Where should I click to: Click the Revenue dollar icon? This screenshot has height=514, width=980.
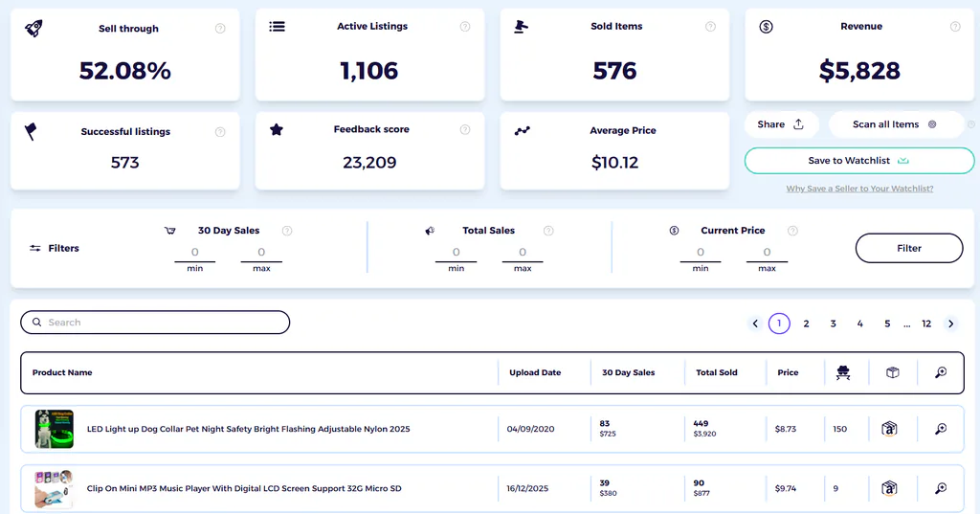767,26
